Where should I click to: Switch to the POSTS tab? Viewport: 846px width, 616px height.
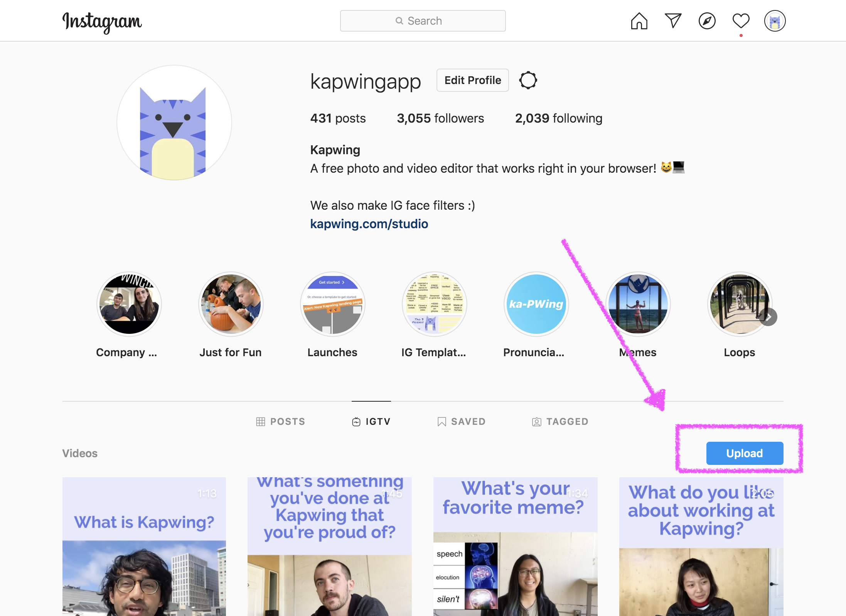point(281,421)
